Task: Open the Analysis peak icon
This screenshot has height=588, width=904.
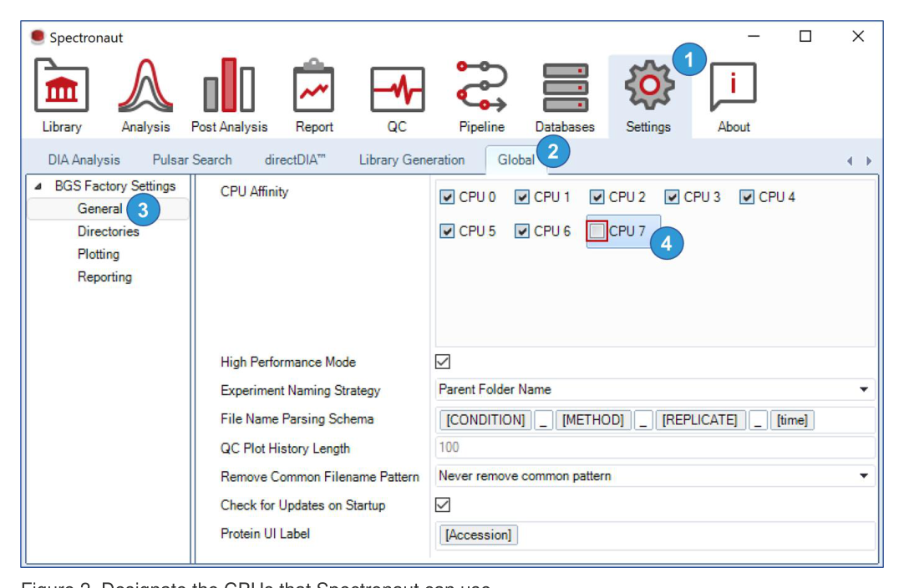Action: (x=145, y=86)
